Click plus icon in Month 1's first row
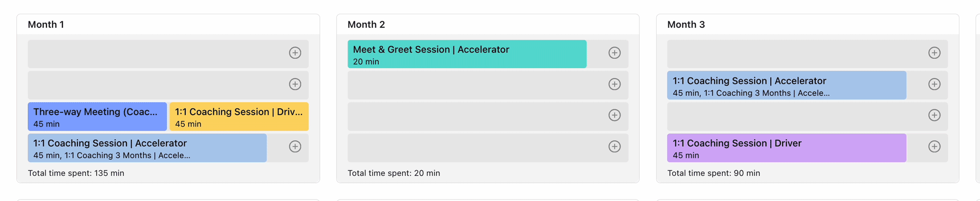 click(x=295, y=53)
